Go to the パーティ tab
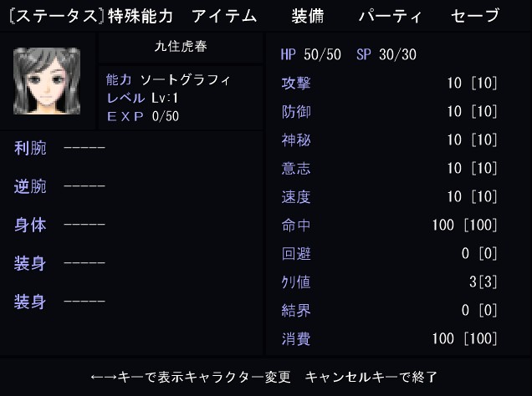Viewport: 532px width, 396px height. coord(391,16)
